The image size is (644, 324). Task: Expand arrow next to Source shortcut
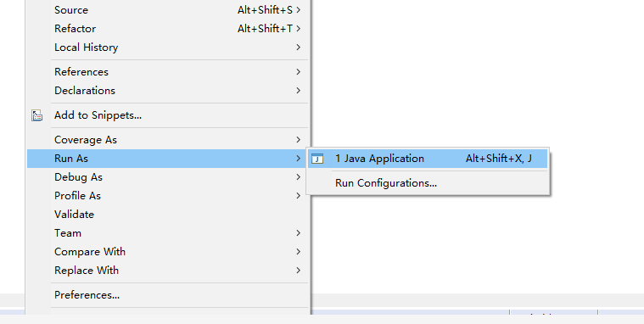coord(299,10)
